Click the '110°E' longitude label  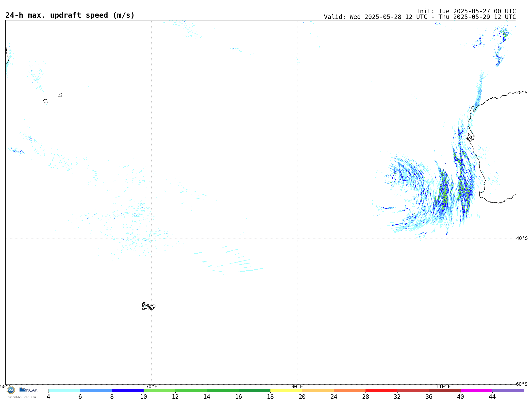pyautogui.click(x=443, y=387)
